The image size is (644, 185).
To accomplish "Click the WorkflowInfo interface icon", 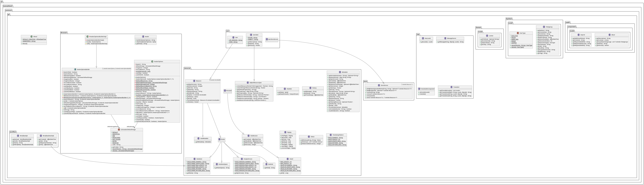I will (x=18, y=136).
